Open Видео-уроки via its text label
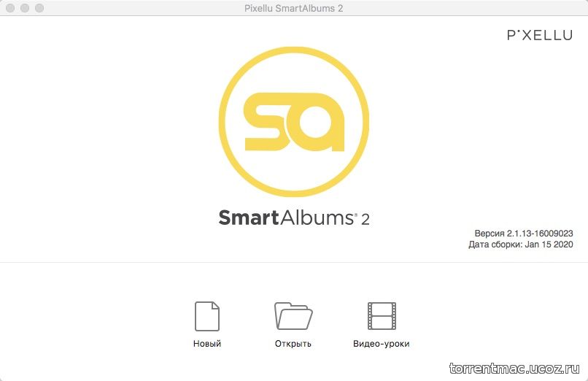 pos(382,344)
